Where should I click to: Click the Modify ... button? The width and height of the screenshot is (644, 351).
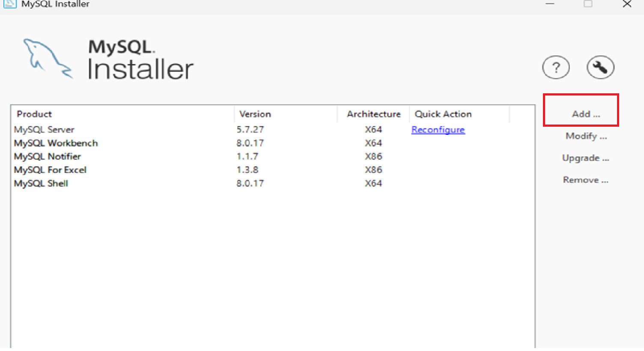pyautogui.click(x=586, y=136)
